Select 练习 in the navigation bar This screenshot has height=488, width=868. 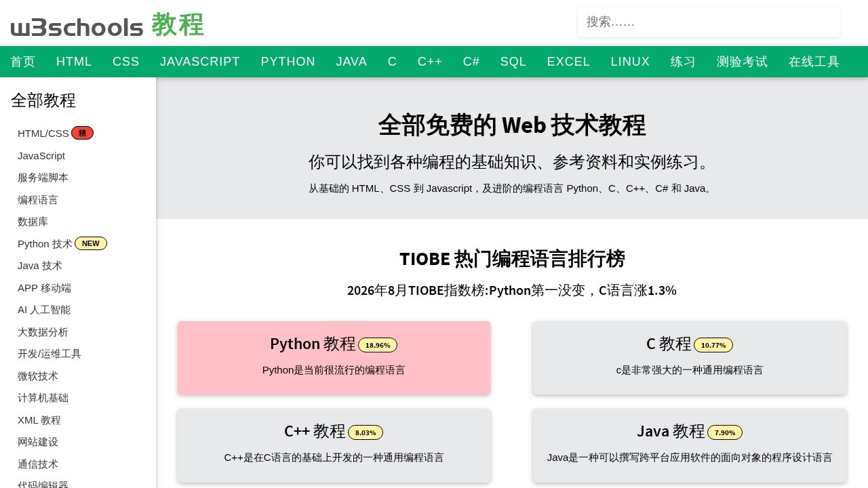[683, 62]
